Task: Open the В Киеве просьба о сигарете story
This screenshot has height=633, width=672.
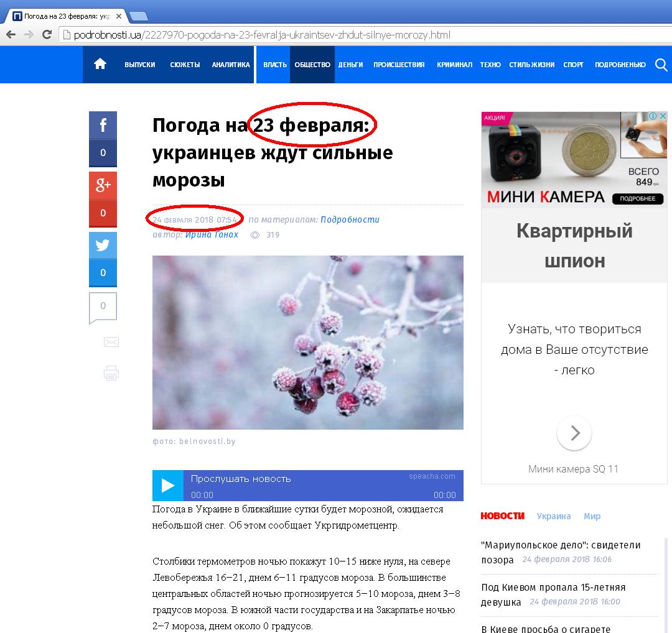Action: [546, 629]
